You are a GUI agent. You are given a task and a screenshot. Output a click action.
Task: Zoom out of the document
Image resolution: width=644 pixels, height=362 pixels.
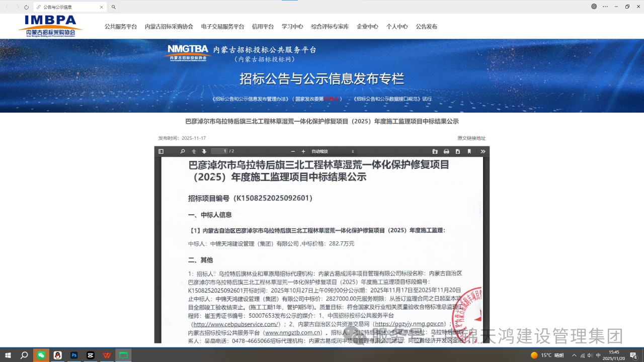pos(292,151)
